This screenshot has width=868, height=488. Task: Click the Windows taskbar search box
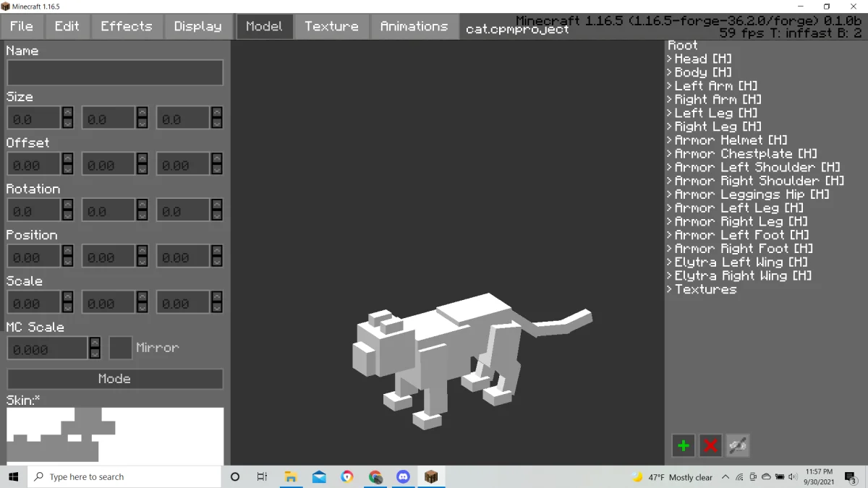coord(124,476)
